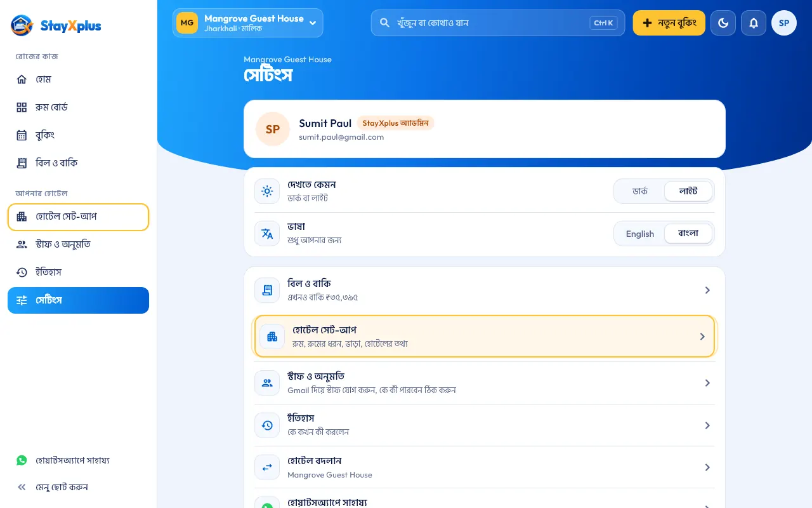The height and width of the screenshot is (508, 812).
Task: Open রুম বোর্ড in the sidebar
Action: (x=78, y=107)
